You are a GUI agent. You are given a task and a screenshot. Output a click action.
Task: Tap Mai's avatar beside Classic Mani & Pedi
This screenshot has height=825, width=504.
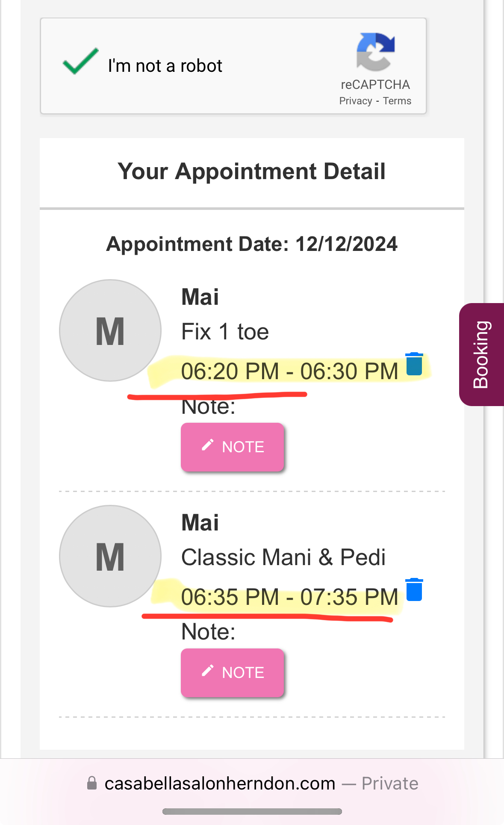(x=110, y=556)
